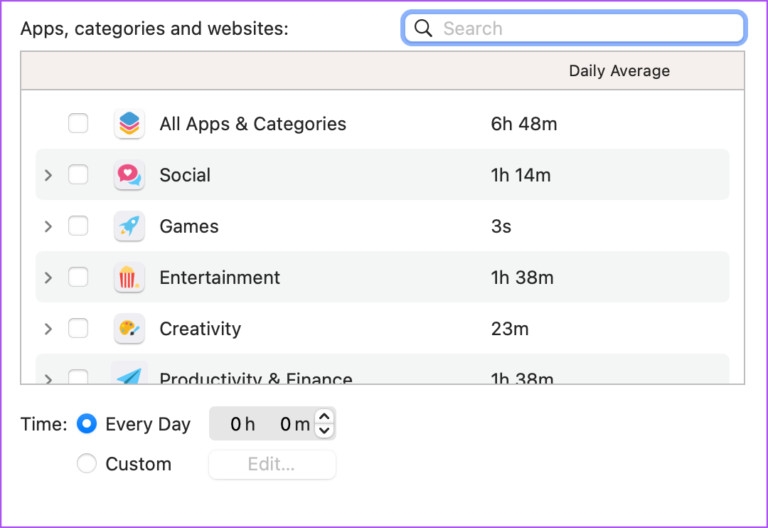Select the Games row label
Viewport: 768px width, 528px height.
189,226
